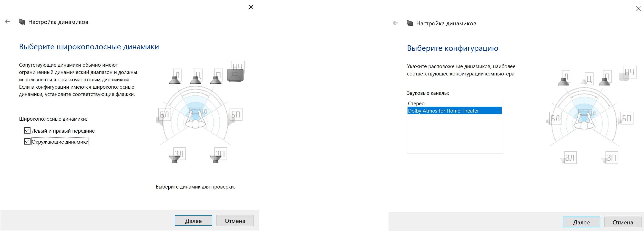Click 'Отмена' in configuration selection window
Image resolution: width=644 pixels, height=231 pixels.
623,222
